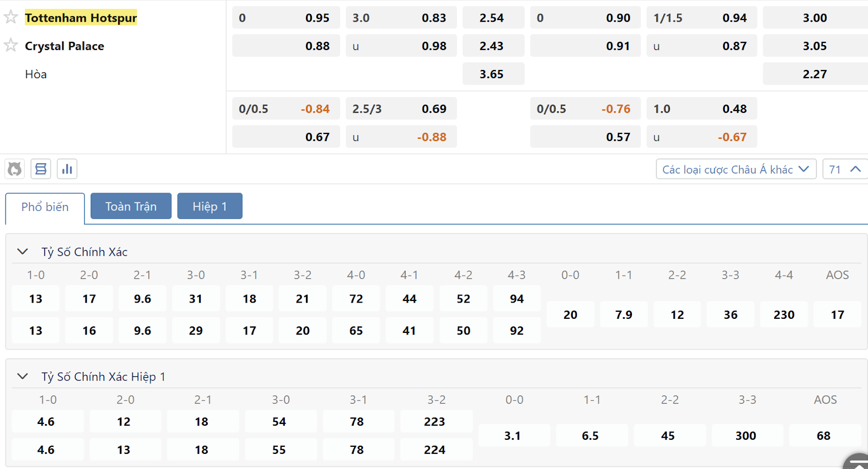The image size is (868, 469).
Task: Select under odds -0.88
Action: click(401, 137)
